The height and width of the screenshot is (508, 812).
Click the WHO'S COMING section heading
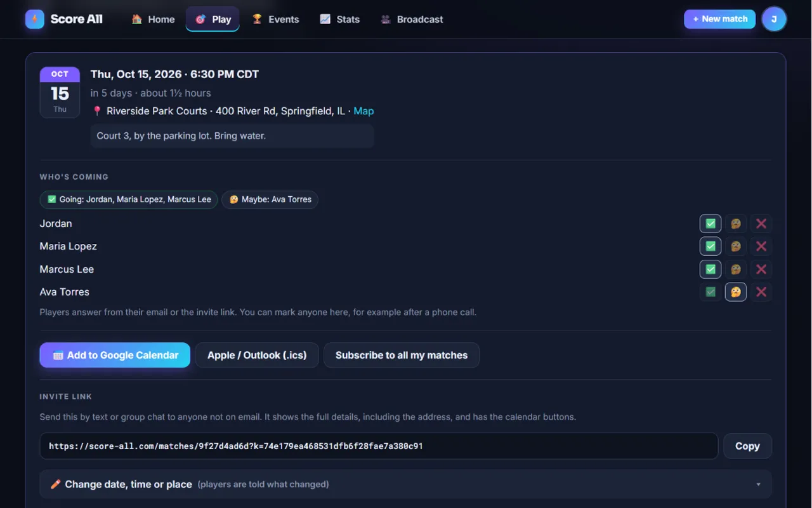click(x=74, y=177)
